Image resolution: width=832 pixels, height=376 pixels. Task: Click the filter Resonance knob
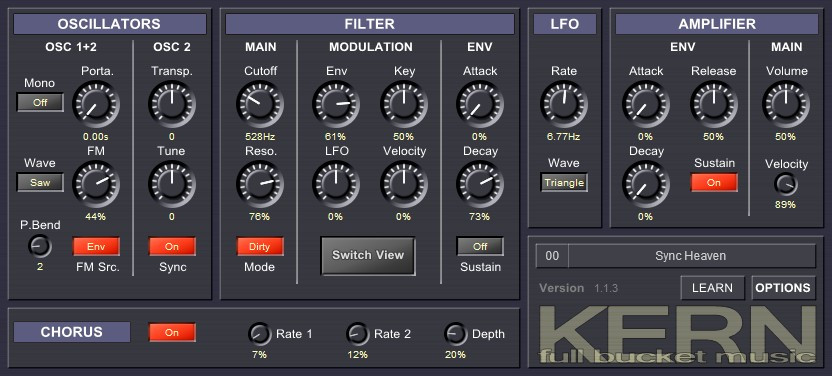coord(260,184)
